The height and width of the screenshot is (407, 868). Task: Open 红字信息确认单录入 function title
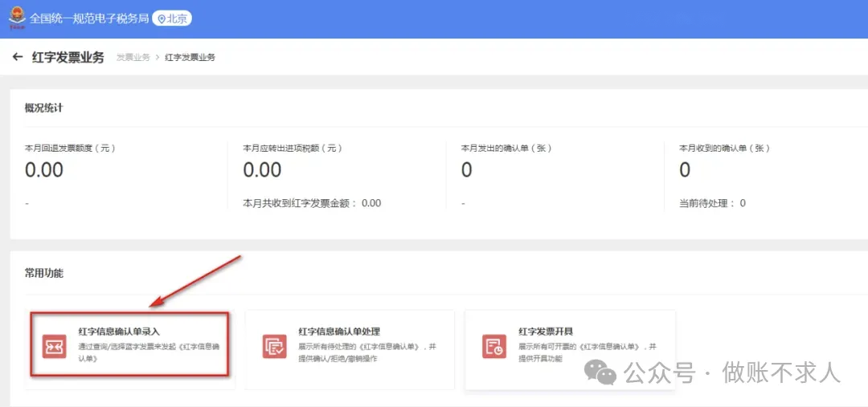(x=119, y=332)
